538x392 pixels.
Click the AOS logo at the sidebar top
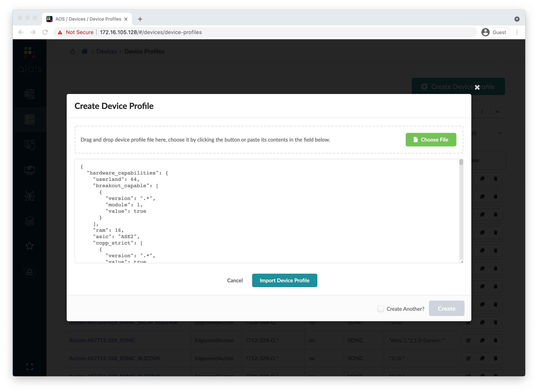tap(29, 60)
